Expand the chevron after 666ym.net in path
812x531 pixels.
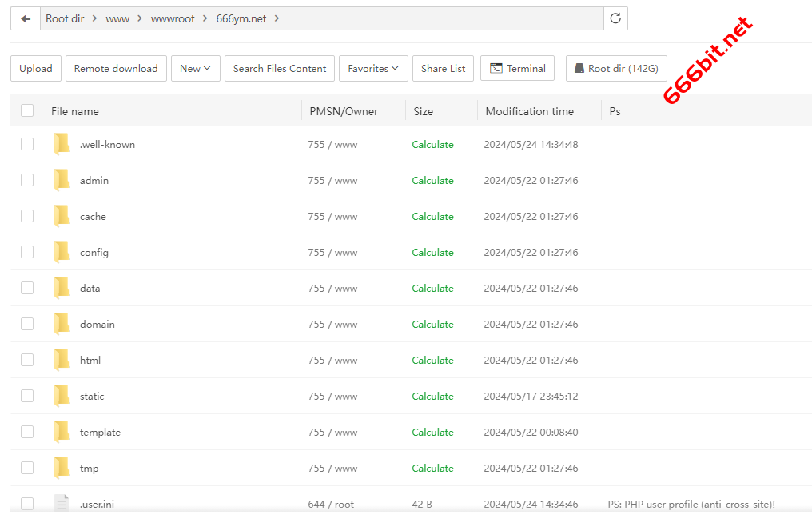[277, 18]
